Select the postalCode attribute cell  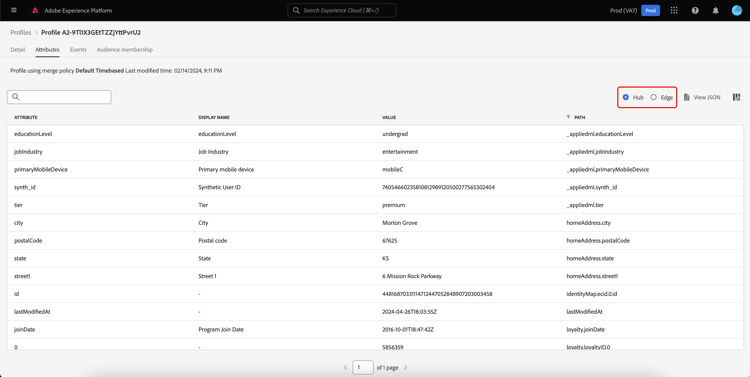tap(28, 241)
